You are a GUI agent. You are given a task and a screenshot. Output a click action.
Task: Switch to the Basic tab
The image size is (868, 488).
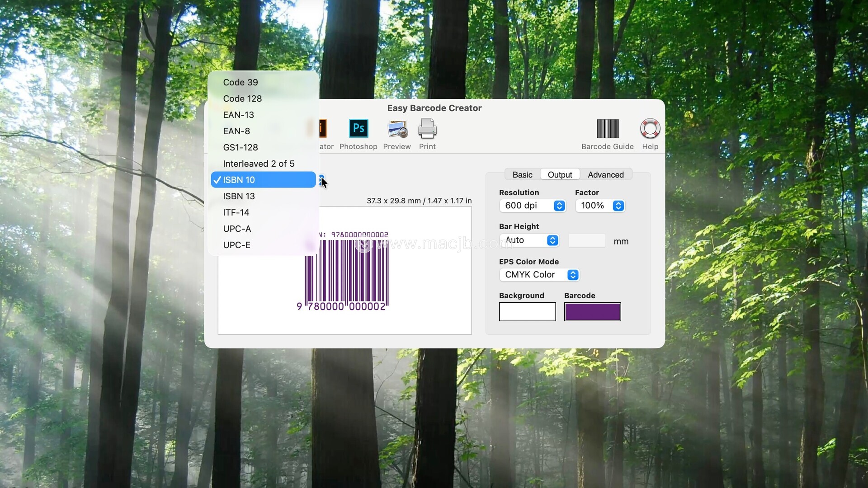click(x=522, y=175)
